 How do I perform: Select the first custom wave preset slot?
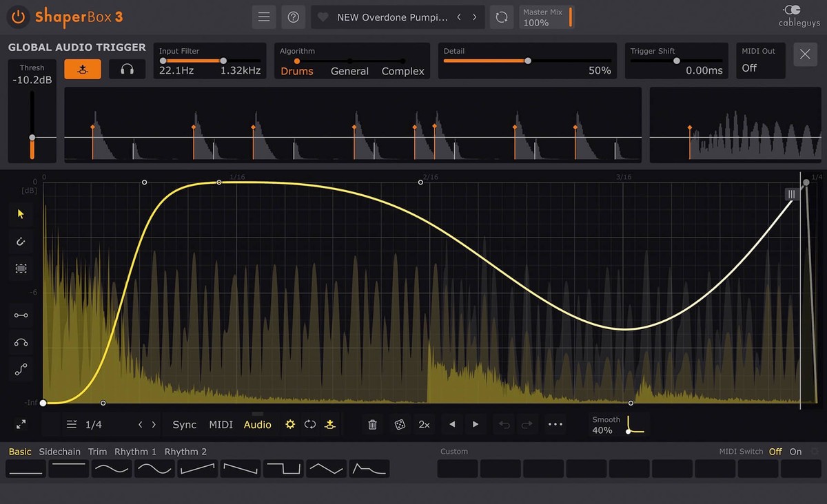[458, 469]
